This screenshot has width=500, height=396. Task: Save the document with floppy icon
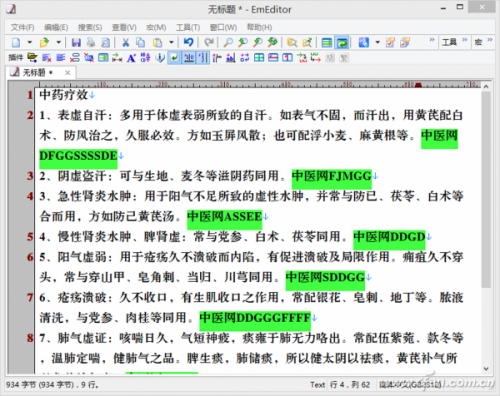click(x=76, y=42)
